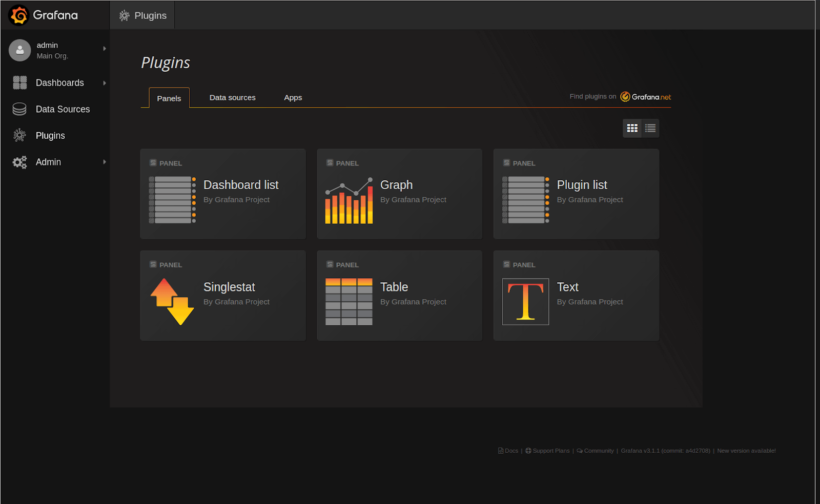
Task: Click the Text panel T icon
Action: click(525, 302)
